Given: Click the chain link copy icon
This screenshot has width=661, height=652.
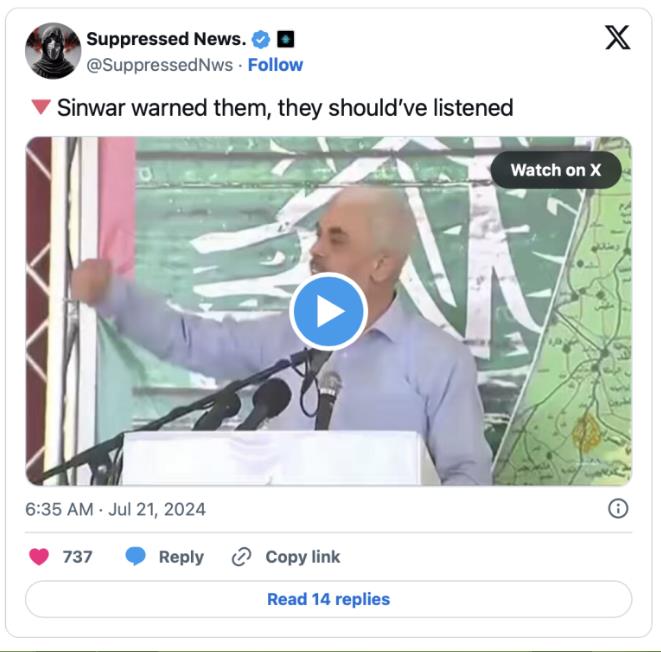Looking at the screenshot, I should pyautogui.click(x=242, y=557).
